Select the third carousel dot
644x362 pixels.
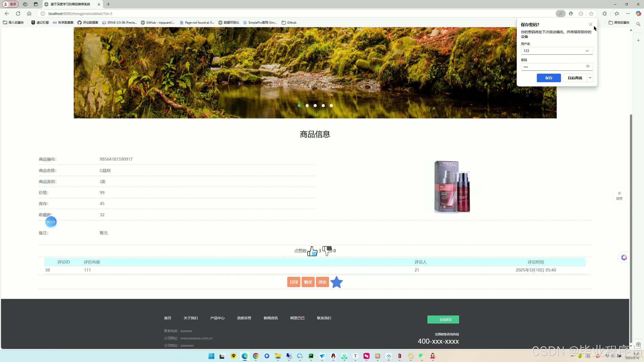[315, 106]
